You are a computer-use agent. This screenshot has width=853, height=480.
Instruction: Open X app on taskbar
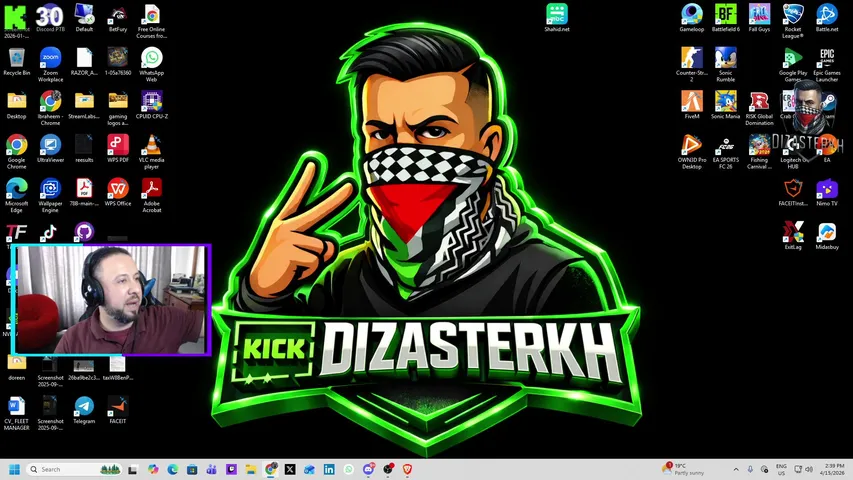point(290,469)
